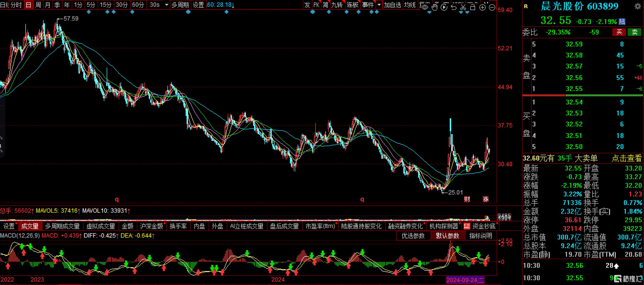Select the 陆股通持股变化 tab
The width and height of the screenshot is (644, 285).
click(x=361, y=226)
